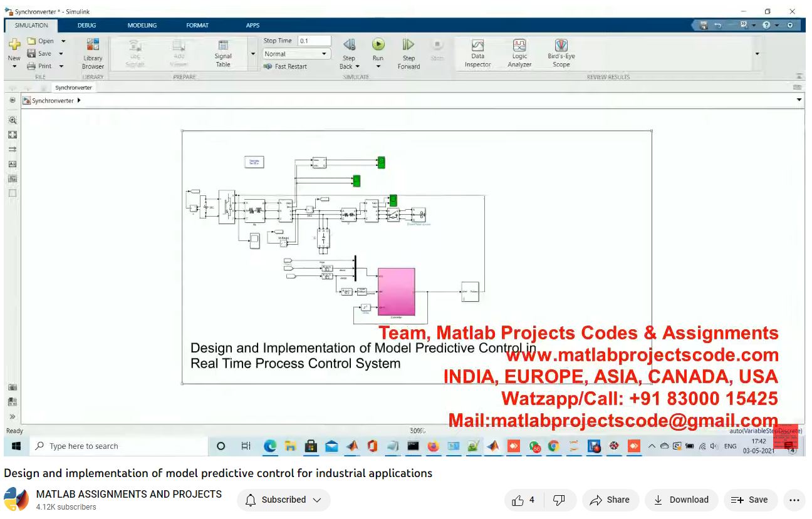Click the Stop Time input field
The height and width of the screenshot is (519, 812).
(314, 41)
